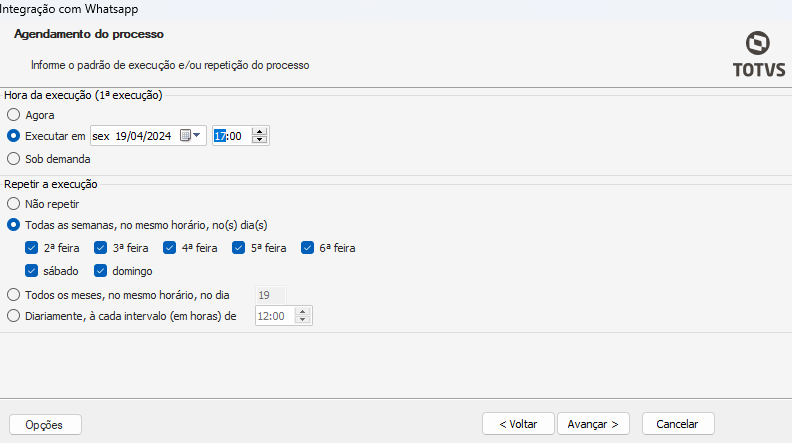792x443 pixels.
Task: Open the calendar date picker dropdown
Action: click(191, 136)
